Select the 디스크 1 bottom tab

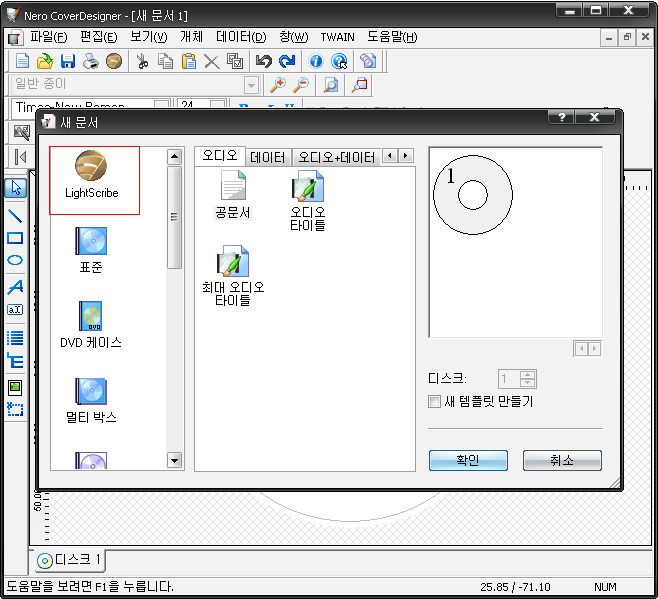click(x=68, y=560)
